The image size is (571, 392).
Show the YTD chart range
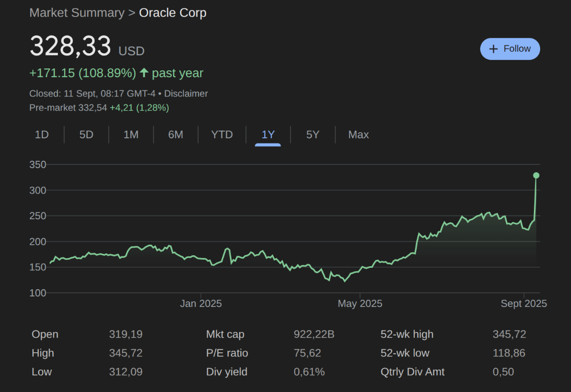pos(222,135)
